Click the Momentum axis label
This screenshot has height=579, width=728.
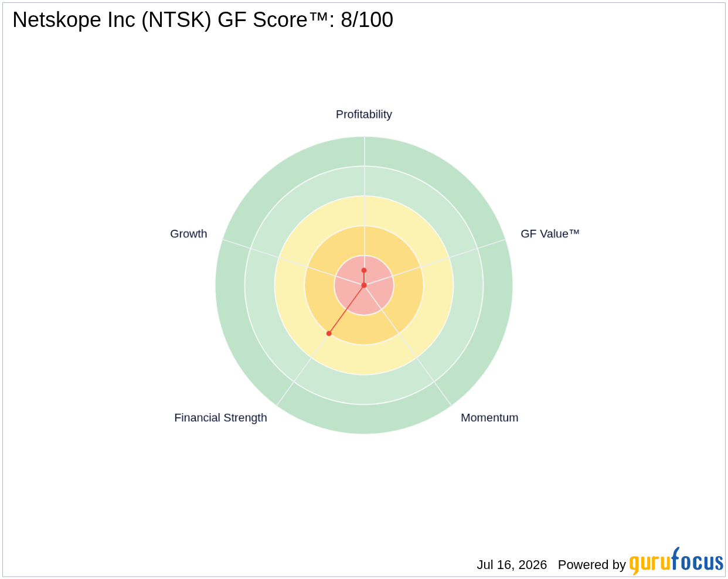pos(489,418)
